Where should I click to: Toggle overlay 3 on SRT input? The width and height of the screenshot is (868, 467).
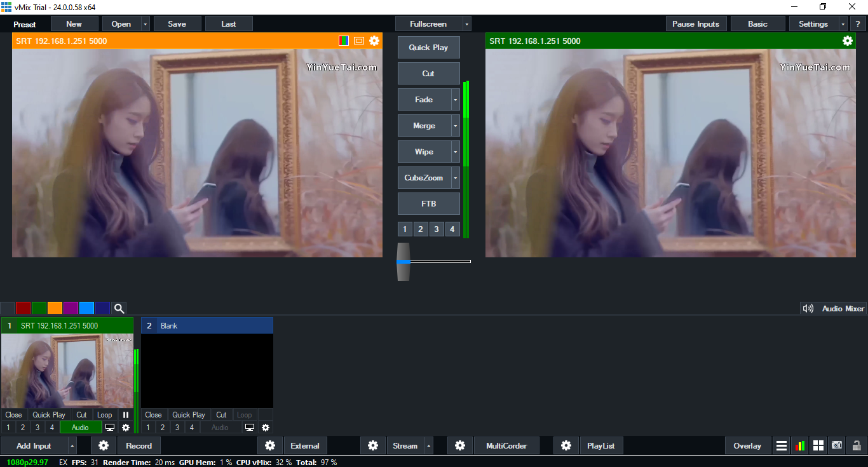tap(37, 428)
